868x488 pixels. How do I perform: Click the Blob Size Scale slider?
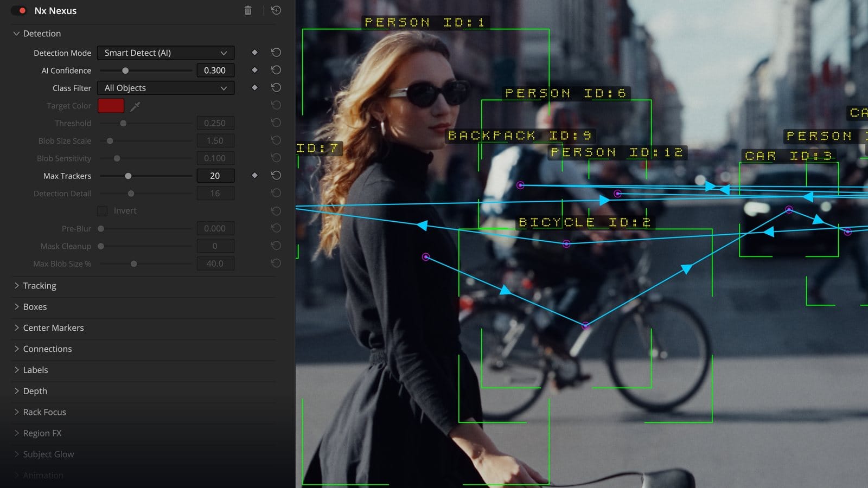point(146,141)
